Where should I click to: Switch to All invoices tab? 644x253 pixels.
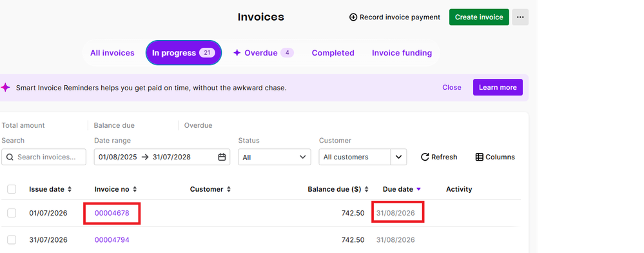click(112, 53)
